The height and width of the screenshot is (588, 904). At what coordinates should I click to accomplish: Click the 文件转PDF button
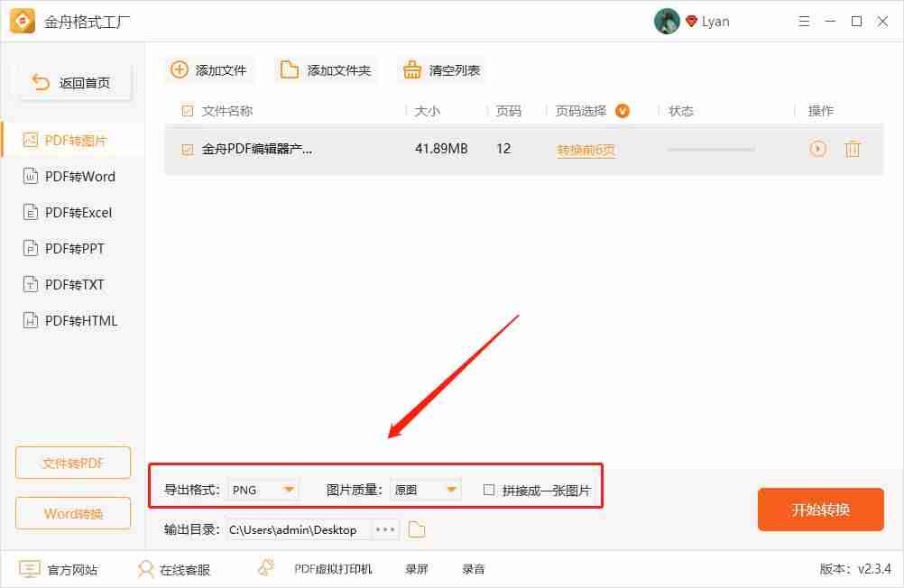[x=73, y=463]
